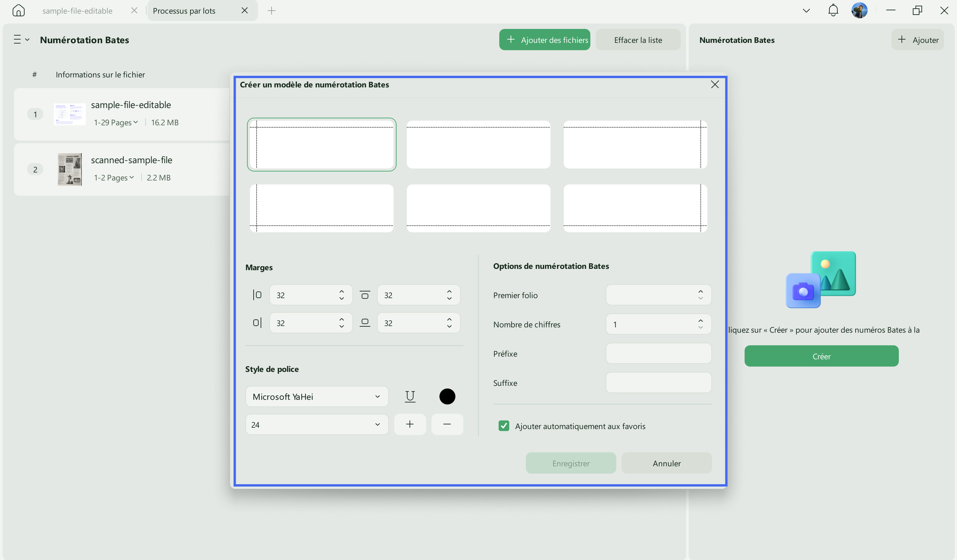Adjust the Nombre de chiffres stepper
The height and width of the screenshot is (560, 957).
(x=700, y=324)
